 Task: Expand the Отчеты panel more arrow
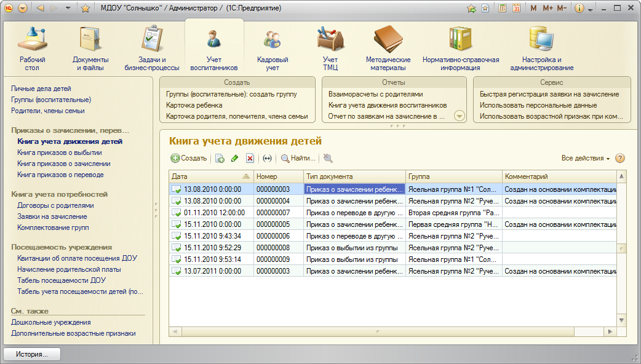[x=459, y=116]
